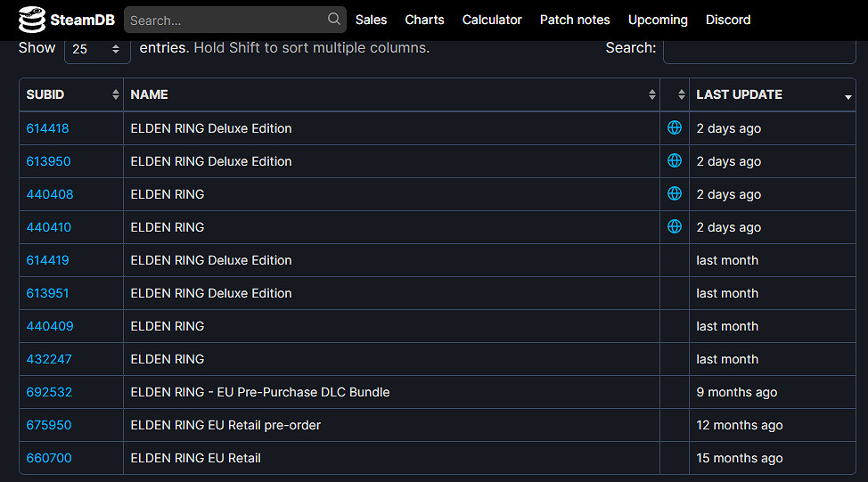Open SubID 432247 link
868x482 pixels.
point(49,359)
